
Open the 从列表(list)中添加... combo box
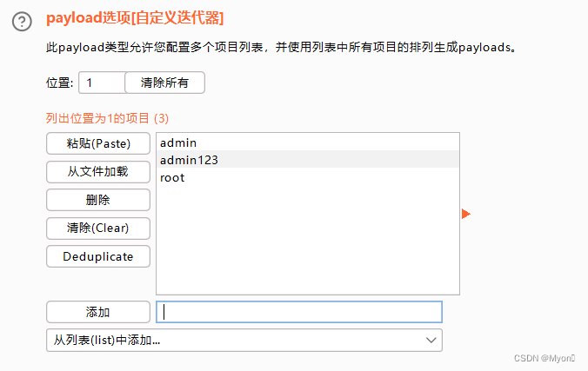(244, 341)
